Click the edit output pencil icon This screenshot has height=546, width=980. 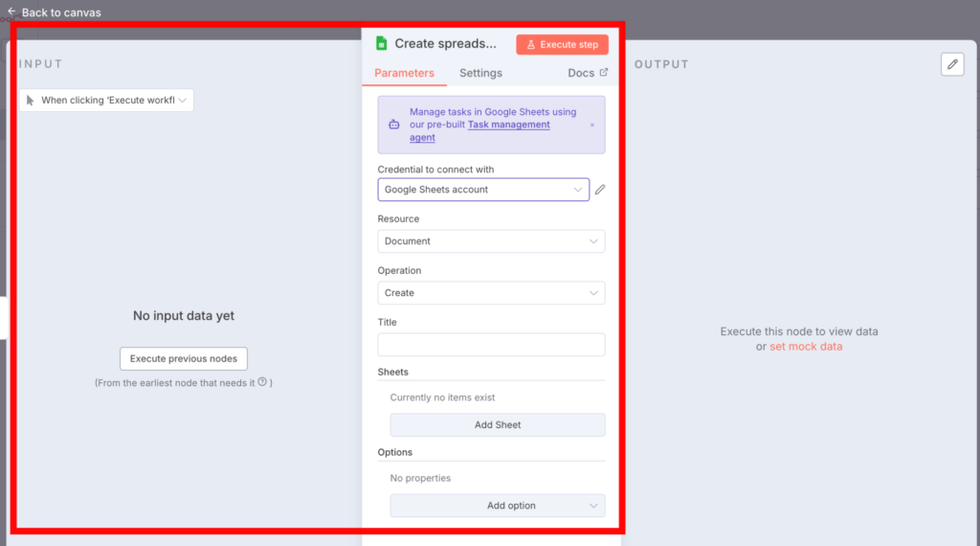[951, 64]
